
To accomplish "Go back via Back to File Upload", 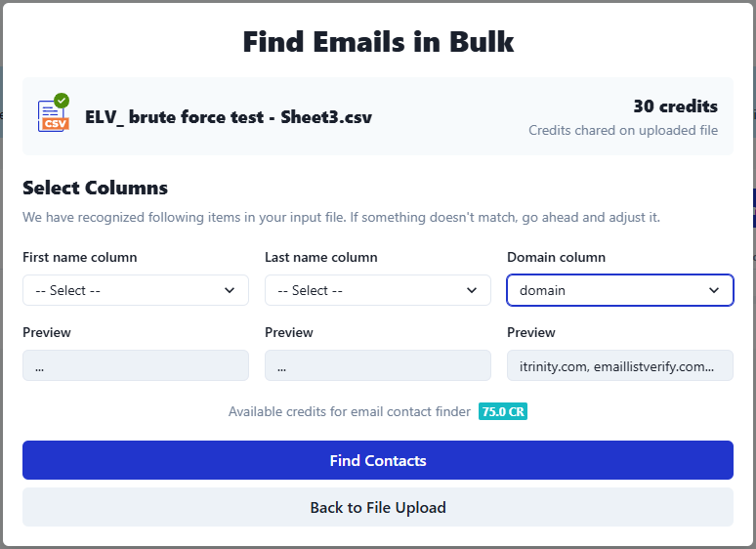I will click(x=378, y=507).
